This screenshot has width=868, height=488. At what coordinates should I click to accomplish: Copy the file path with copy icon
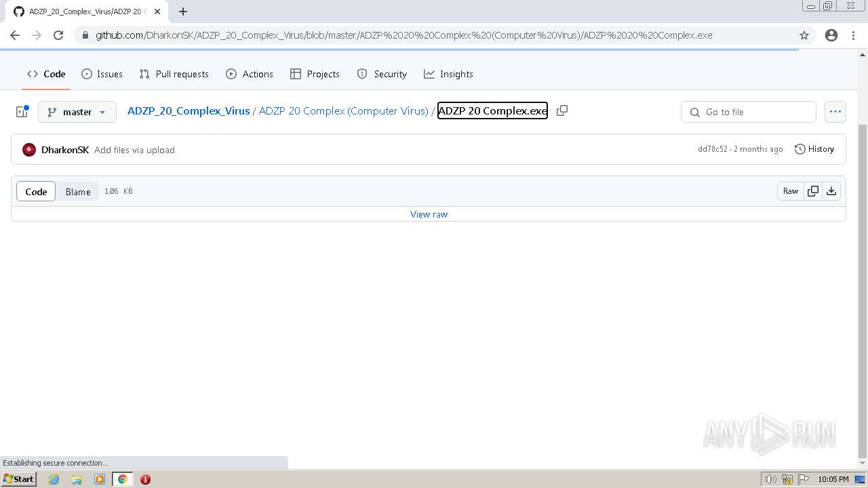562,110
